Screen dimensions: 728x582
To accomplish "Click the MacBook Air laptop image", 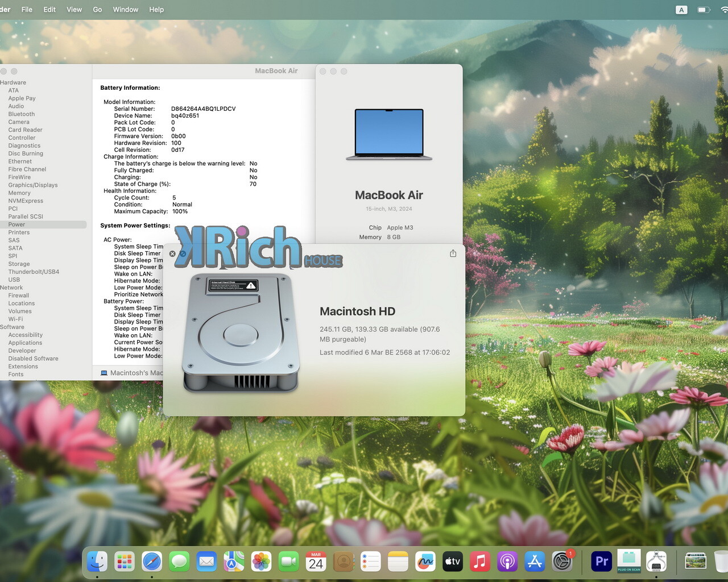I will coord(389,134).
